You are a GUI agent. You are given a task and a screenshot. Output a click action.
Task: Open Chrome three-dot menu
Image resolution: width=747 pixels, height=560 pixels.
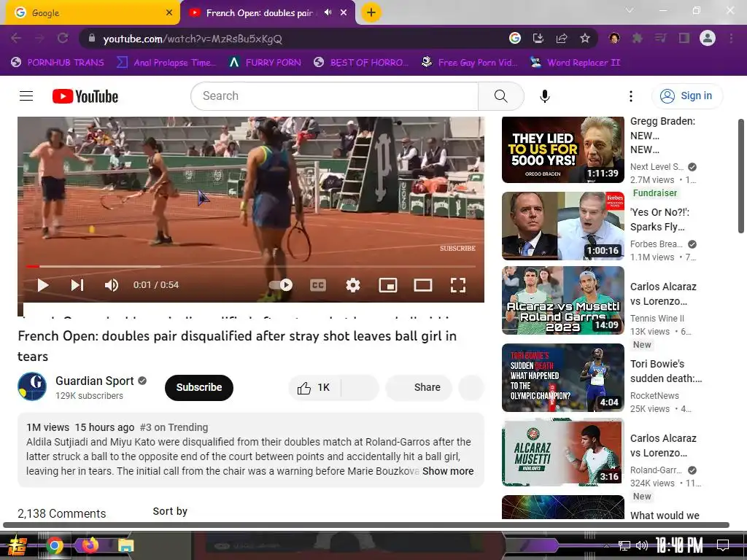click(x=731, y=38)
